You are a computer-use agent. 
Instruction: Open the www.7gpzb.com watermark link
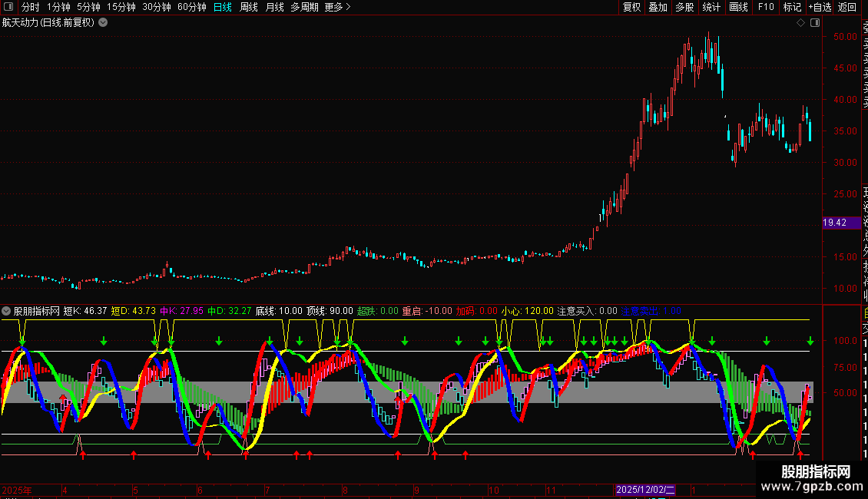816,486
